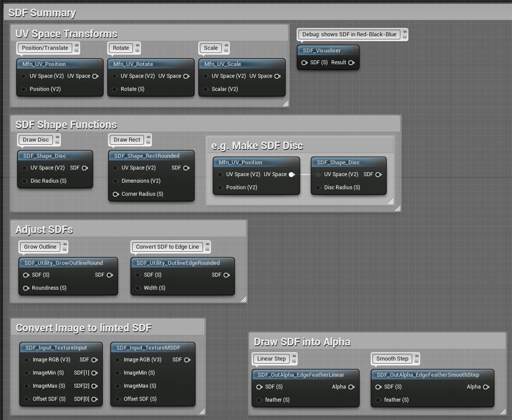Click the Result output pin on SDF_Visualiser
Viewport: 512px width, 420px height.
click(351, 63)
